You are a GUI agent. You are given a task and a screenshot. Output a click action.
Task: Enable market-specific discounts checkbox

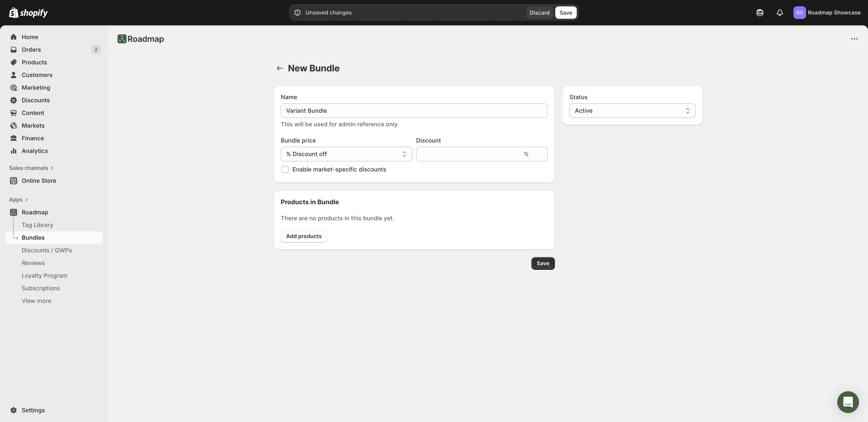click(x=285, y=170)
